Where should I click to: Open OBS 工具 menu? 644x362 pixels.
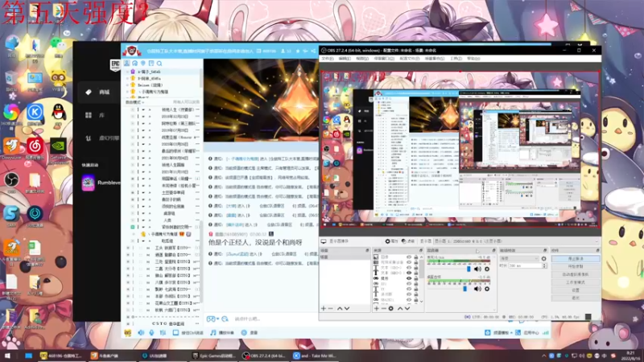[x=456, y=59]
